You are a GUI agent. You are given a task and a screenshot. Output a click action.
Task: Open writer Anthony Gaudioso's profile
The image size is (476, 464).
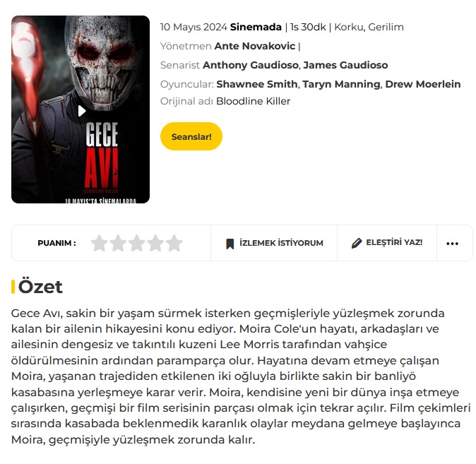tap(251, 65)
